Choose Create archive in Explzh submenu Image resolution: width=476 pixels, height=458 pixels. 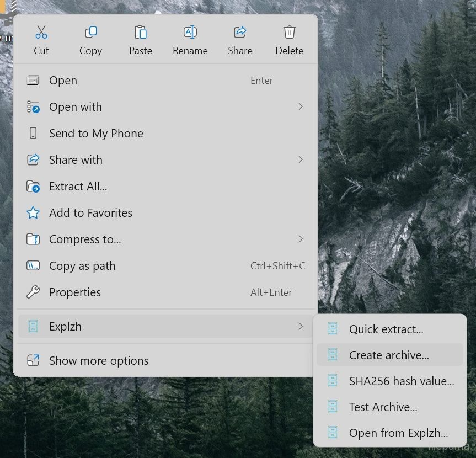(389, 355)
